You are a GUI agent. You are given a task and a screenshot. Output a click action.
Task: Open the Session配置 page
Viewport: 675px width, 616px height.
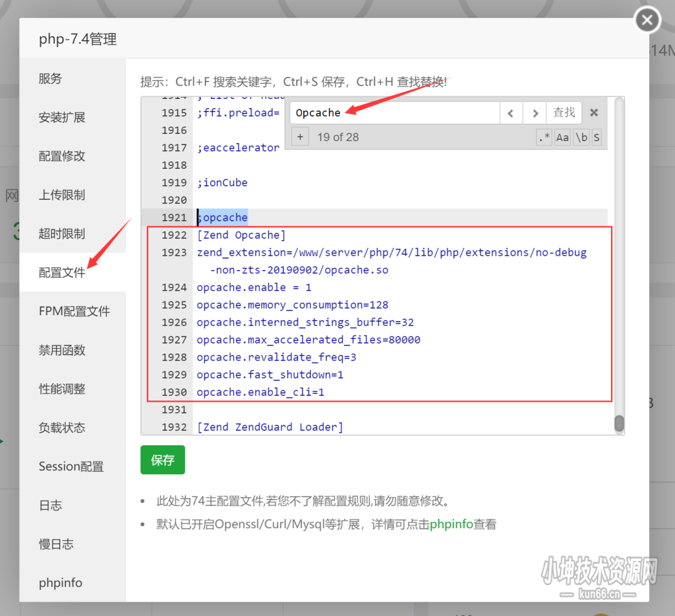click(70, 466)
